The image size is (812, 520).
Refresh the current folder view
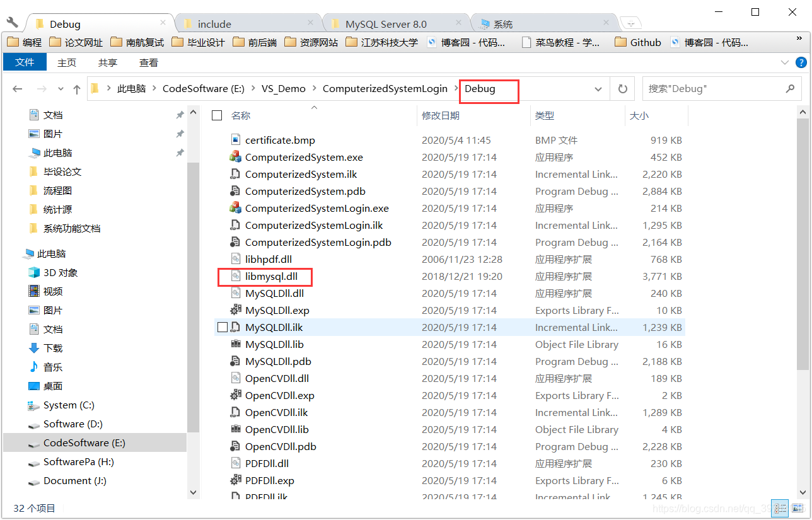tap(623, 89)
